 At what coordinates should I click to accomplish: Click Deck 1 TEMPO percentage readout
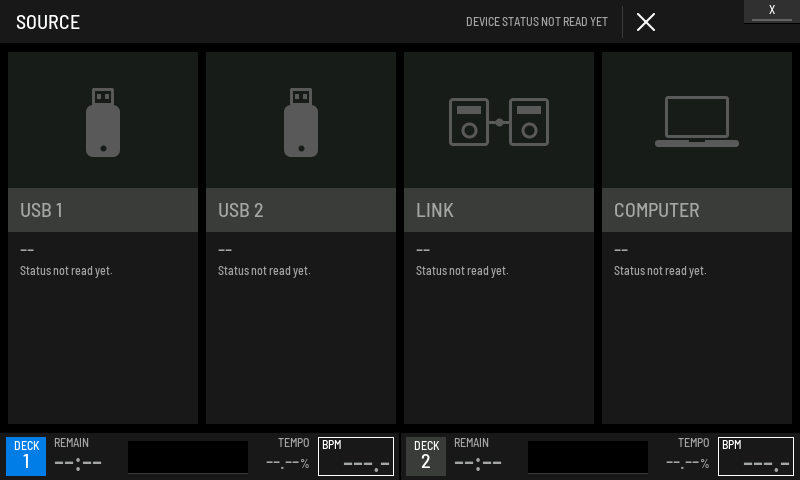coord(288,463)
